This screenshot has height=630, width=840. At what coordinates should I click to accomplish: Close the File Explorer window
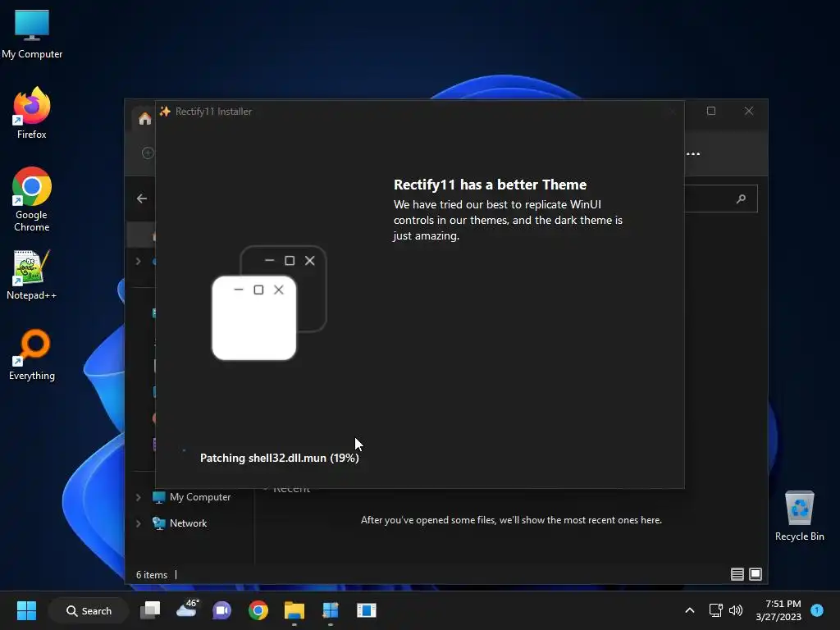click(x=749, y=111)
